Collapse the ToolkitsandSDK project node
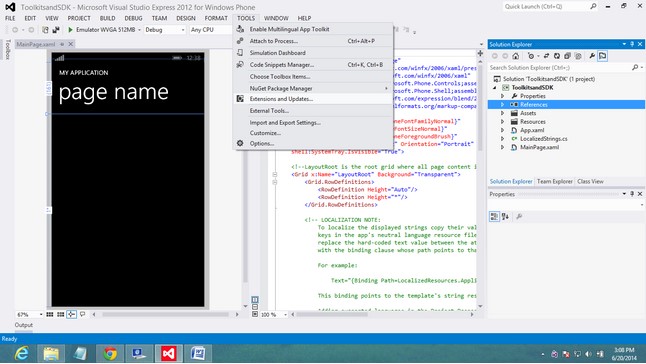The image size is (646, 364). [x=495, y=88]
